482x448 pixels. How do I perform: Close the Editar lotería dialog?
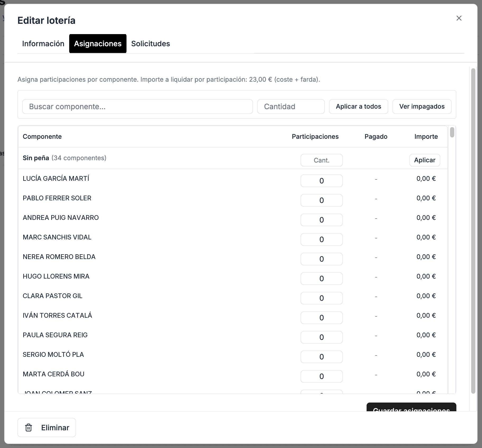(459, 18)
